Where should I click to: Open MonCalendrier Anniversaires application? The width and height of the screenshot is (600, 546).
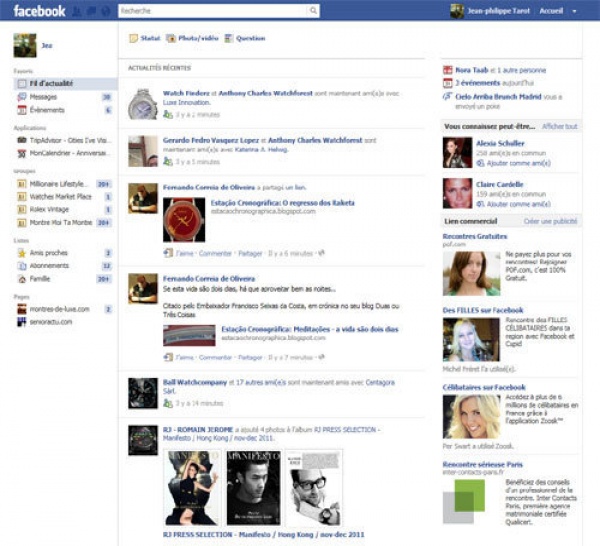pos(64,153)
